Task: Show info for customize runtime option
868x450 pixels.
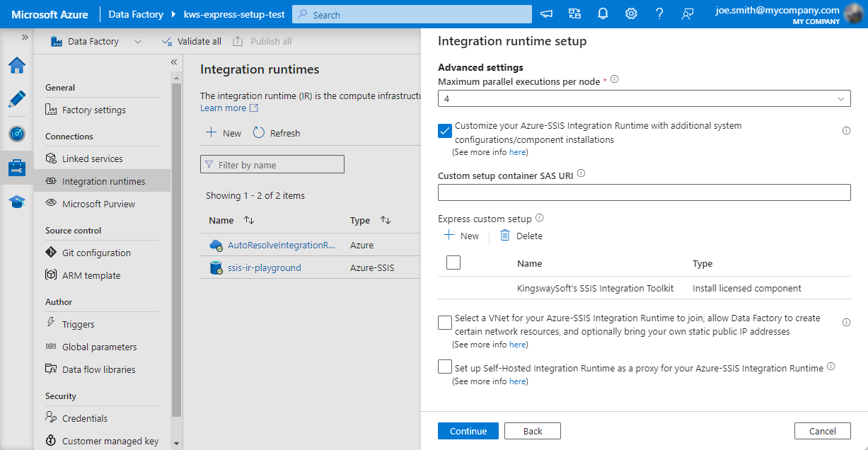Action: click(x=846, y=131)
